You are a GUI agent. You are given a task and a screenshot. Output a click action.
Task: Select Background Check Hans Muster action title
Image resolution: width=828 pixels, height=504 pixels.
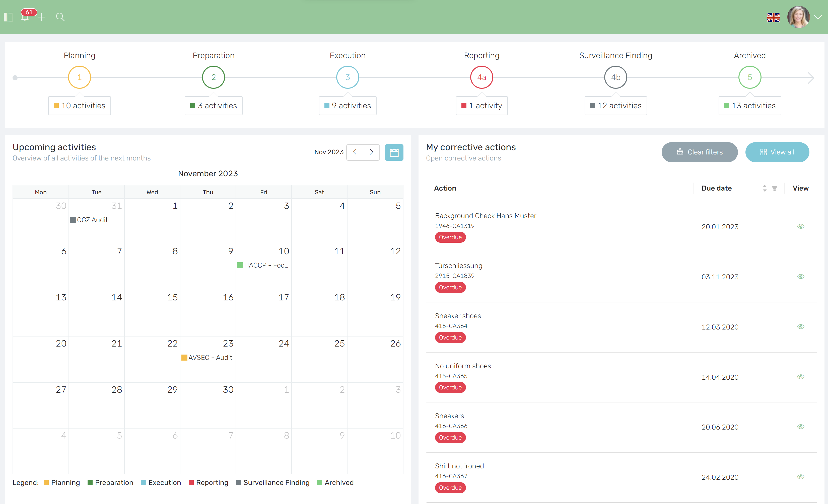485,216
